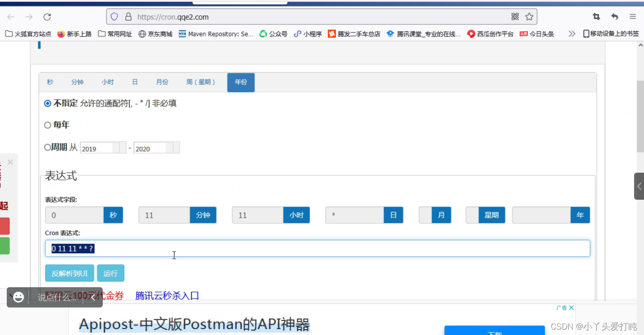Open the Firefox hamburger menu
Screen dimensions: 644x335
[x=633, y=17]
